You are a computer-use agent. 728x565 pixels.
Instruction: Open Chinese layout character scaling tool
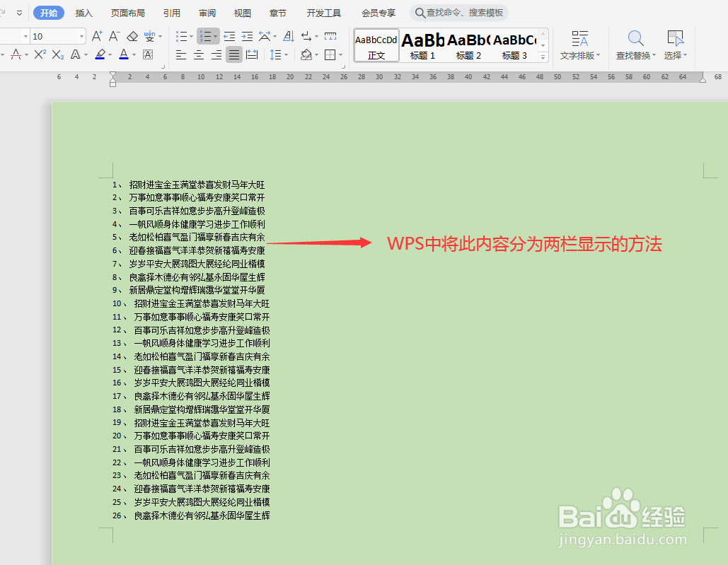265,36
